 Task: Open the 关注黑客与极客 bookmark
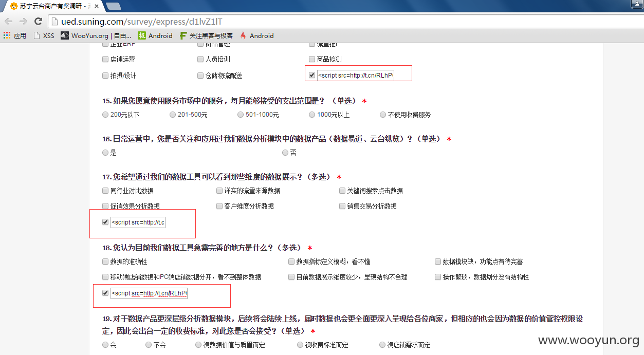point(206,35)
